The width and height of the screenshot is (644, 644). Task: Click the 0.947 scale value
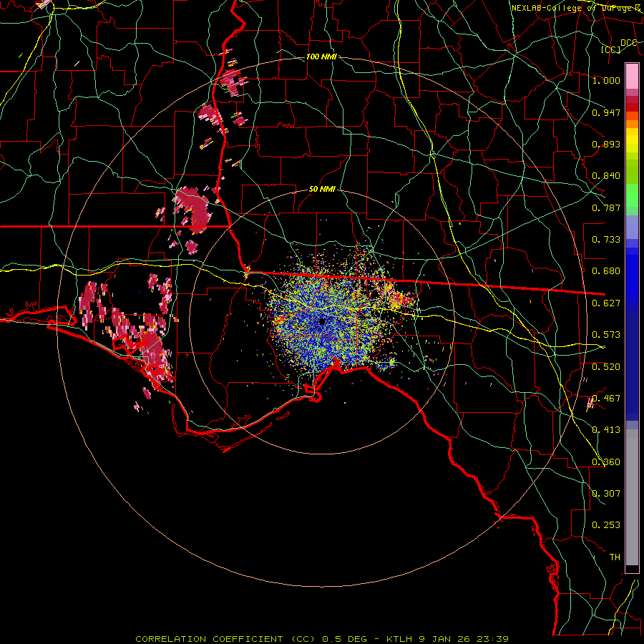click(x=606, y=112)
